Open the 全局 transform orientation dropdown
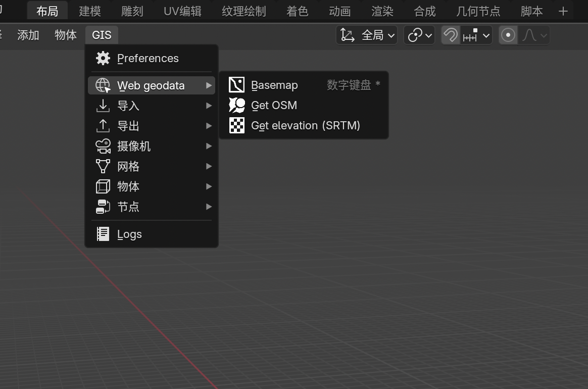Viewport: 588px width, 389px height. (x=367, y=35)
